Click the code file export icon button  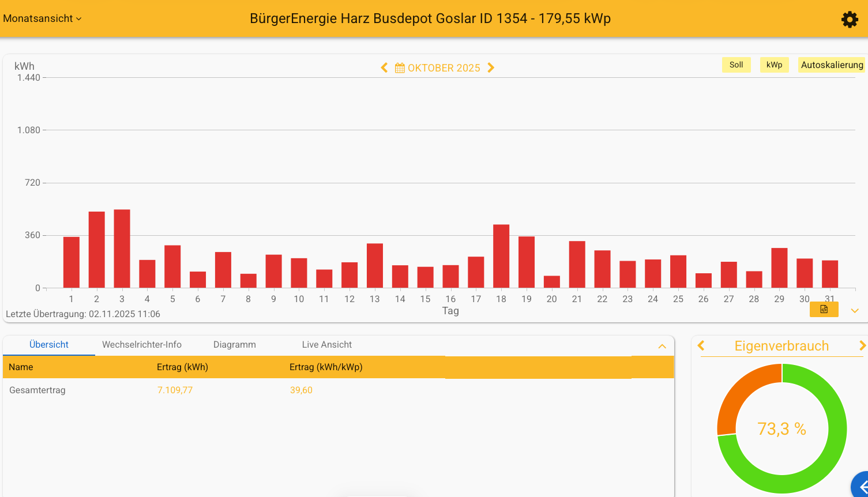point(824,310)
